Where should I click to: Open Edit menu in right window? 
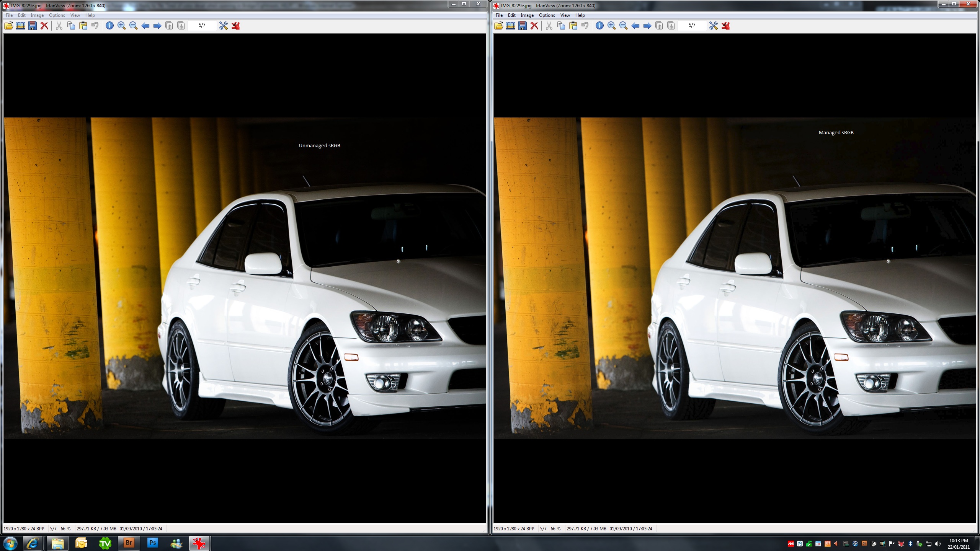[512, 15]
